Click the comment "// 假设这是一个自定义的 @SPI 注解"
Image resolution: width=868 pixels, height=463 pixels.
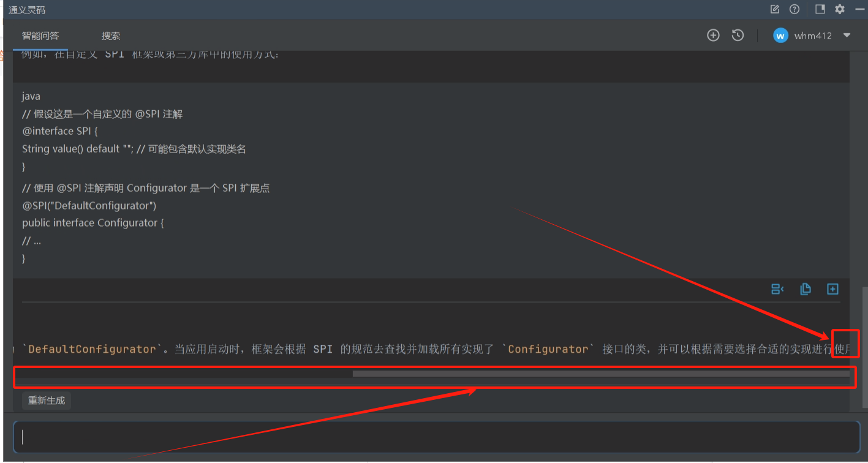102,114
